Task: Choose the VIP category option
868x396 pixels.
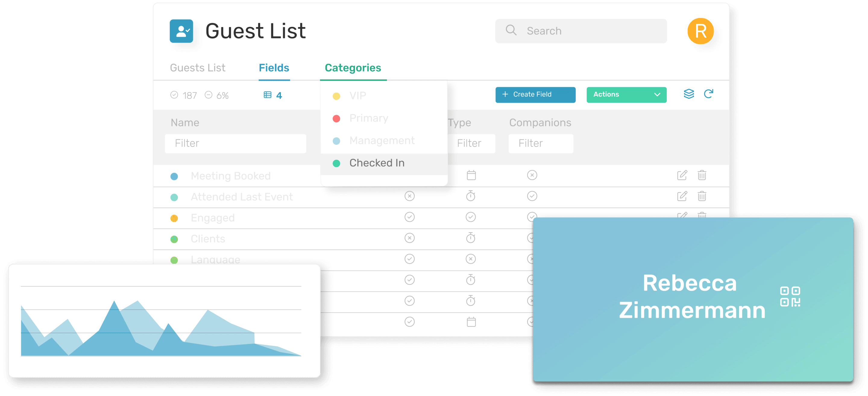Action: tap(357, 96)
